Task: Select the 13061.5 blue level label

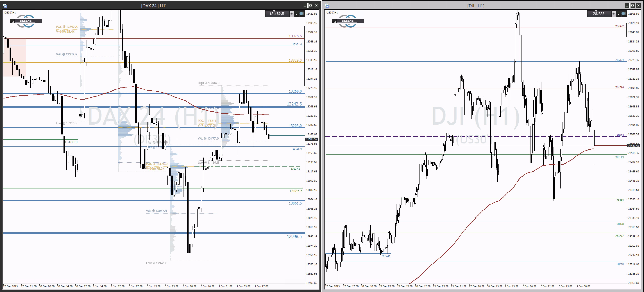Action: [295, 203]
